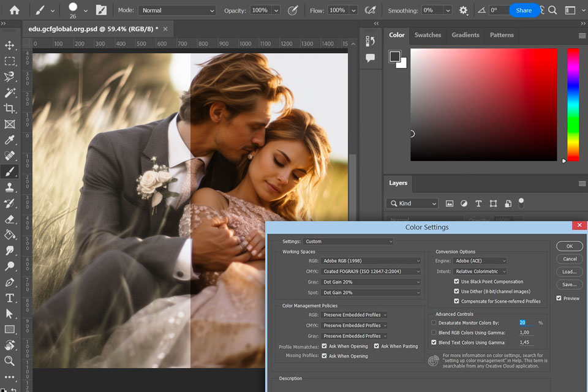The height and width of the screenshot is (392, 588).
Task: Select the Crop tool
Action: (x=9, y=108)
